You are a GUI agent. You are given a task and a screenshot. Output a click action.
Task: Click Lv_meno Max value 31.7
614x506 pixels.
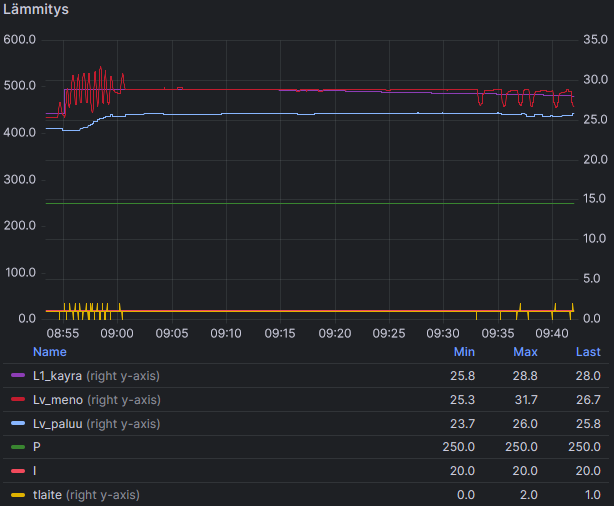pyautogui.click(x=526, y=400)
